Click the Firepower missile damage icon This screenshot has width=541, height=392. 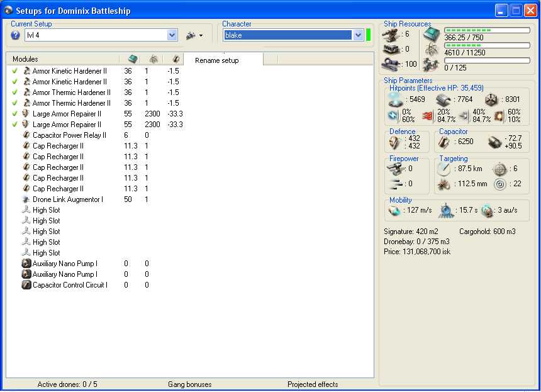395,184
